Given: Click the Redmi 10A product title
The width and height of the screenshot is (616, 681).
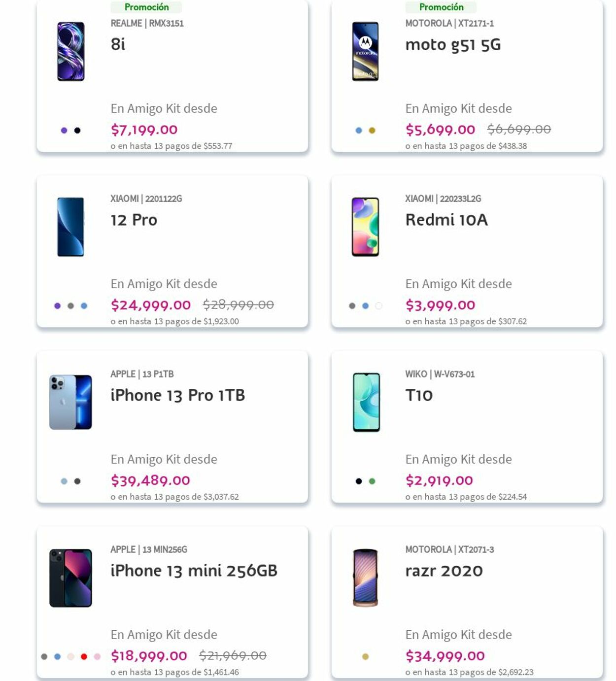Looking at the screenshot, I should click(x=446, y=220).
